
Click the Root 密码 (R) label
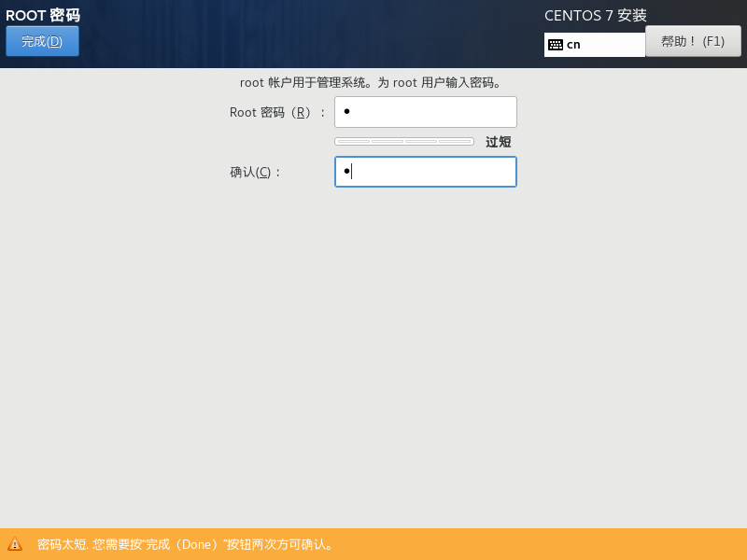[276, 112]
